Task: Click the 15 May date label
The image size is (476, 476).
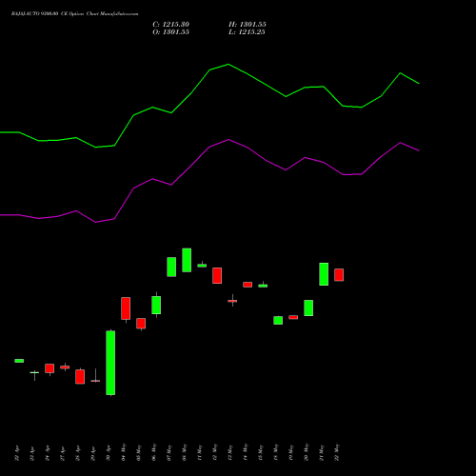Action: point(261,452)
